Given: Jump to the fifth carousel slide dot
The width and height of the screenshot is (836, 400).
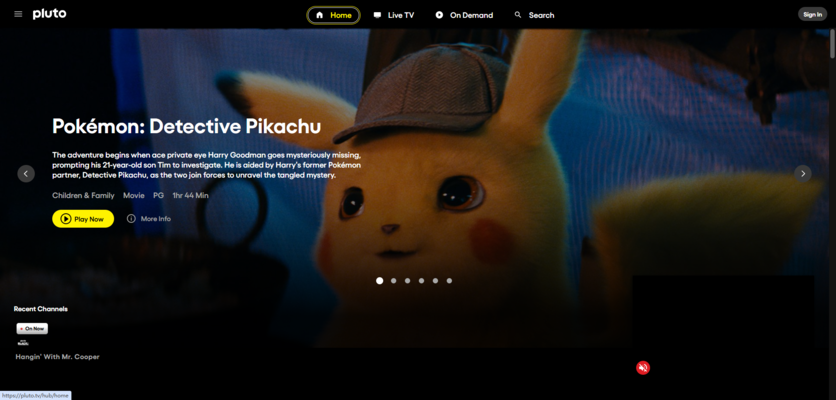Looking at the screenshot, I should [435, 281].
